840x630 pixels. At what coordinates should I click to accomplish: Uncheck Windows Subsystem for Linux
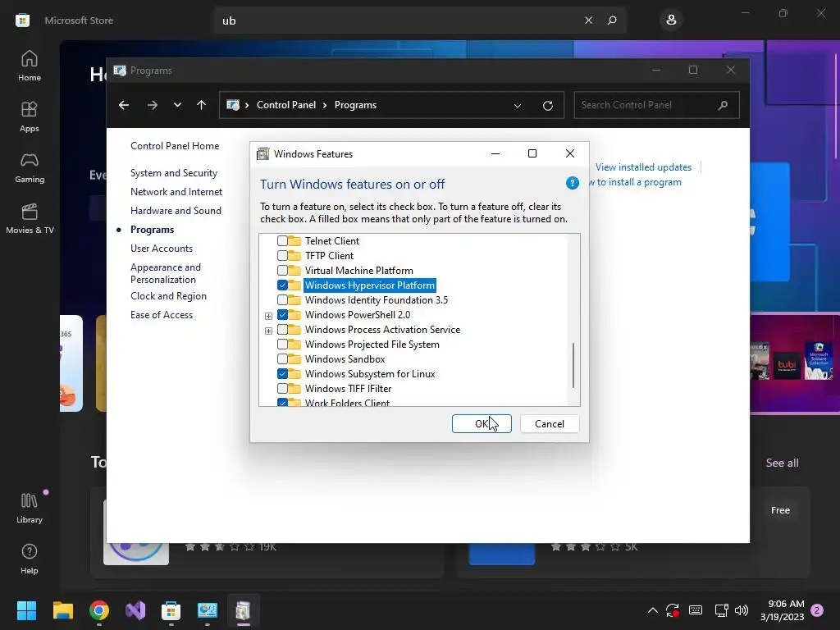282,373
